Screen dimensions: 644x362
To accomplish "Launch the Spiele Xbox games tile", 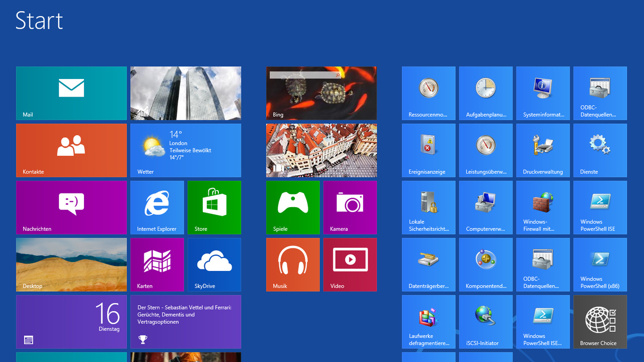I will [x=293, y=208].
